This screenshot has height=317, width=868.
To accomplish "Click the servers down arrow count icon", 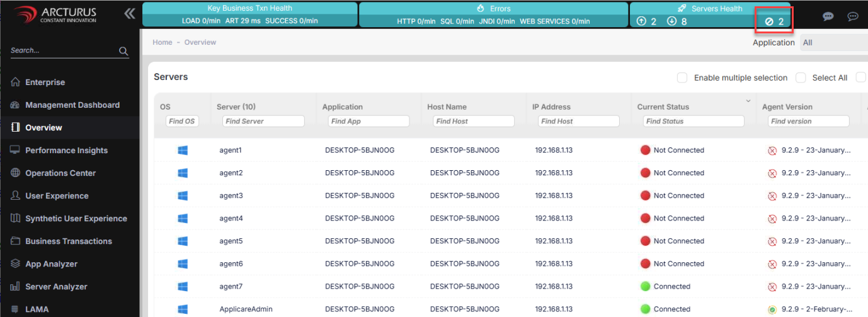I will point(671,21).
